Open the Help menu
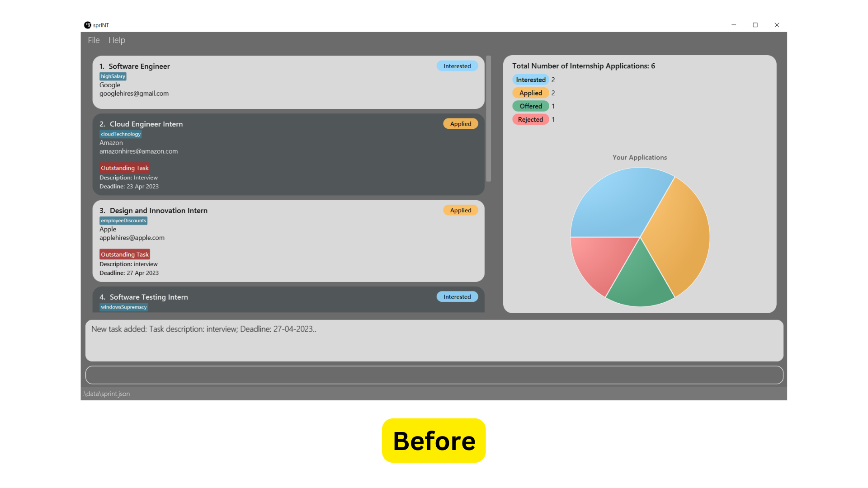The width and height of the screenshot is (868, 488). (x=116, y=39)
